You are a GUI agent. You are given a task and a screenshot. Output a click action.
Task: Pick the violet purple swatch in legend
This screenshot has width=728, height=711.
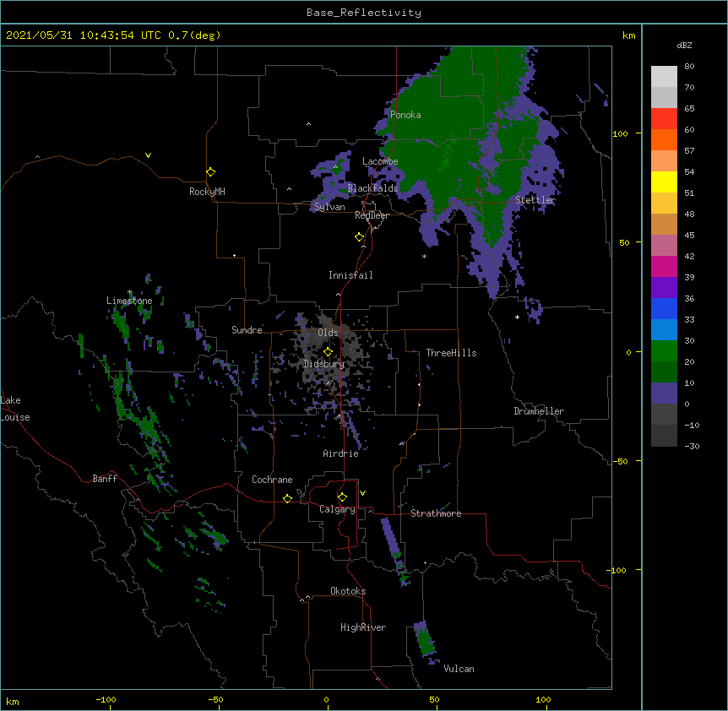tap(664, 288)
